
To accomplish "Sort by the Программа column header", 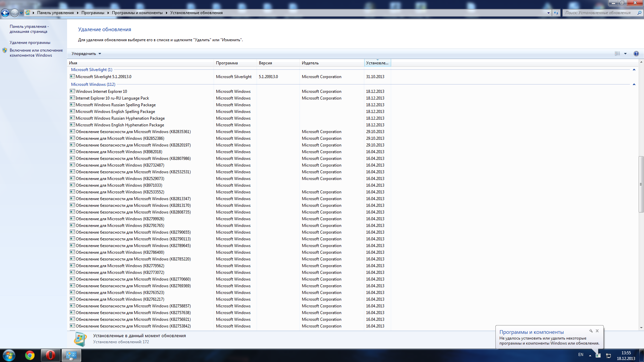I will tap(227, 63).
